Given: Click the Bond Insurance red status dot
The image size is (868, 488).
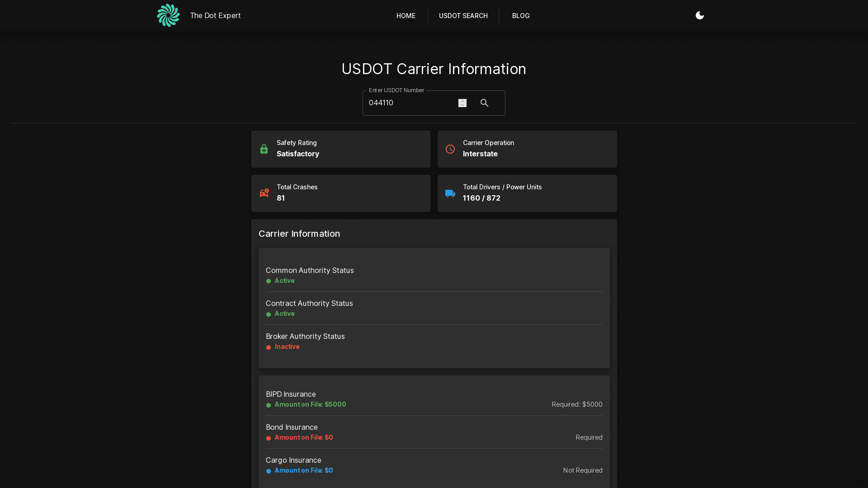Looking at the screenshot, I should pos(269,438).
